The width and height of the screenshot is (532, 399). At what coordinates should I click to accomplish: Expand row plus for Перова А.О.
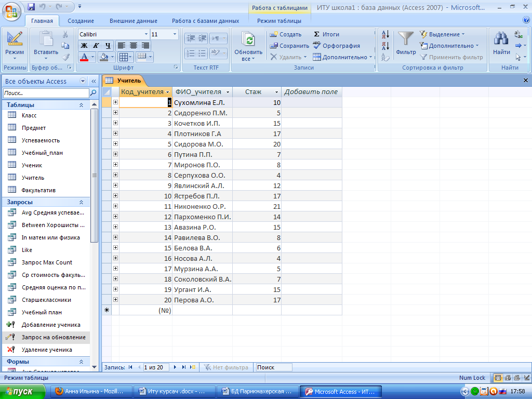click(x=115, y=300)
